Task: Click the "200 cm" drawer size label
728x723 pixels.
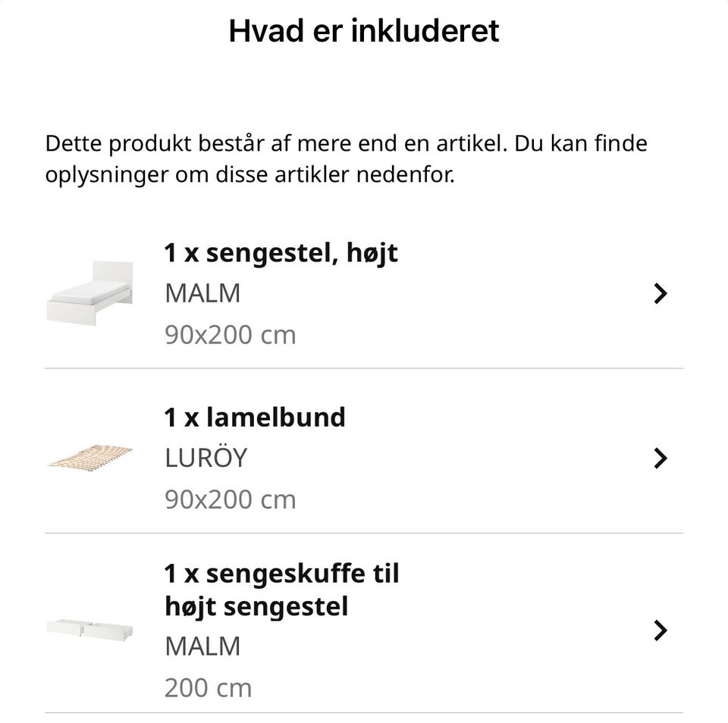Action: tap(208, 687)
